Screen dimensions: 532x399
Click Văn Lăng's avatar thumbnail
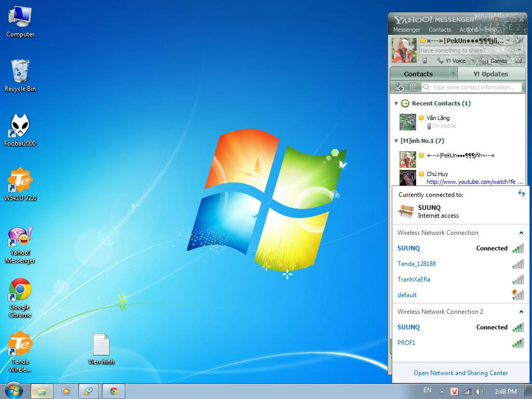pos(407,122)
